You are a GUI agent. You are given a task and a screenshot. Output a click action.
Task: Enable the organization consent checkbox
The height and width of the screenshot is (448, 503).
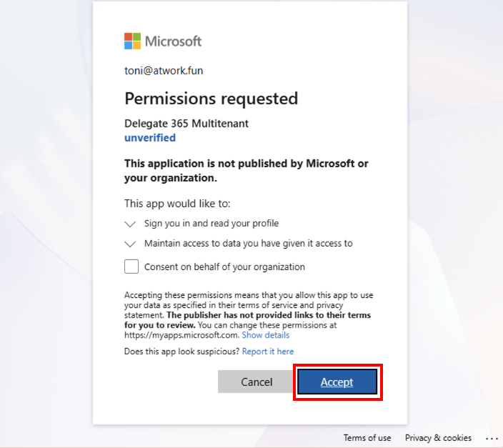click(131, 267)
